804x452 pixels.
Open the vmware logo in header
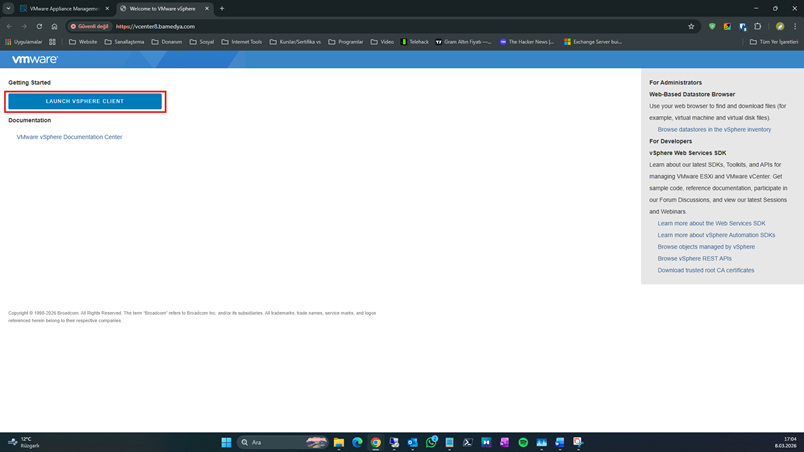coord(35,59)
